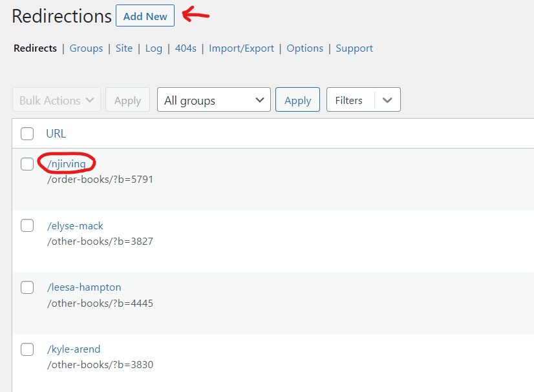The image size is (534, 392).
Task: Go to the Log tab
Action: pyautogui.click(x=153, y=48)
